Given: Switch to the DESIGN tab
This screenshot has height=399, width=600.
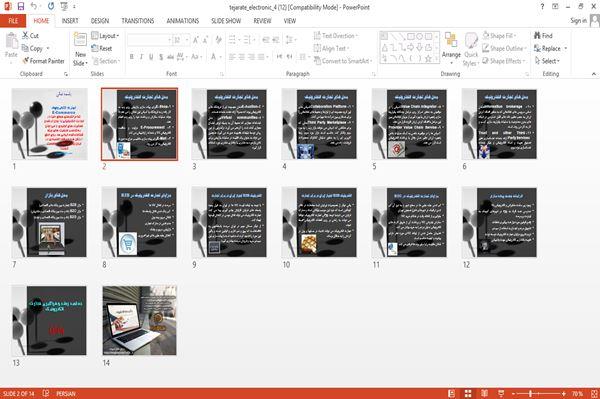Looking at the screenshot, I should tap(100, 21).
